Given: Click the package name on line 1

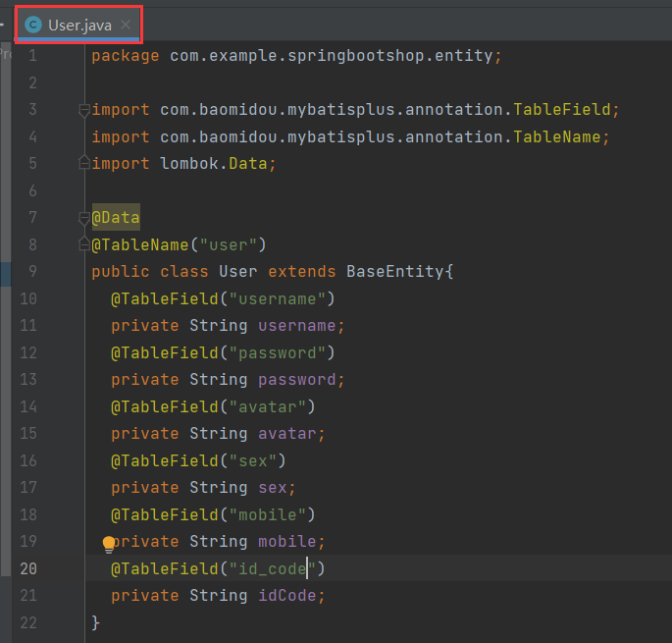Looking at the screenshot, I should [x=331, y=56].
